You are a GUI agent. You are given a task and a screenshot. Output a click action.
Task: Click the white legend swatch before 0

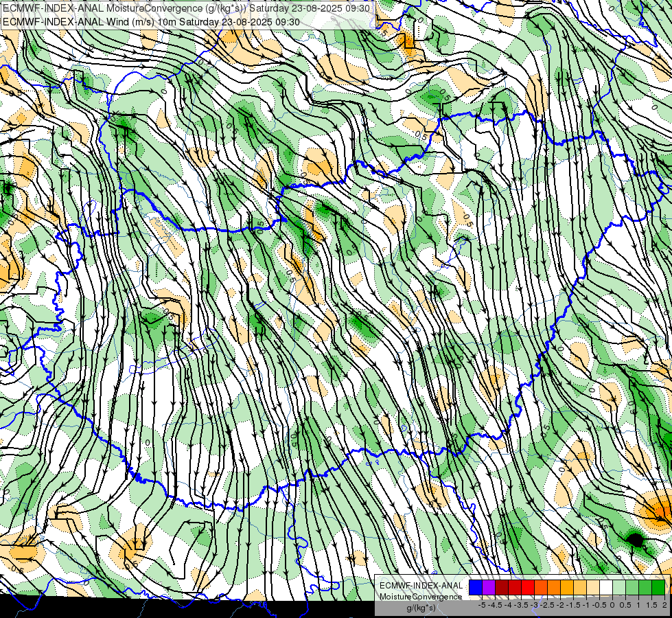click(606, 588)
